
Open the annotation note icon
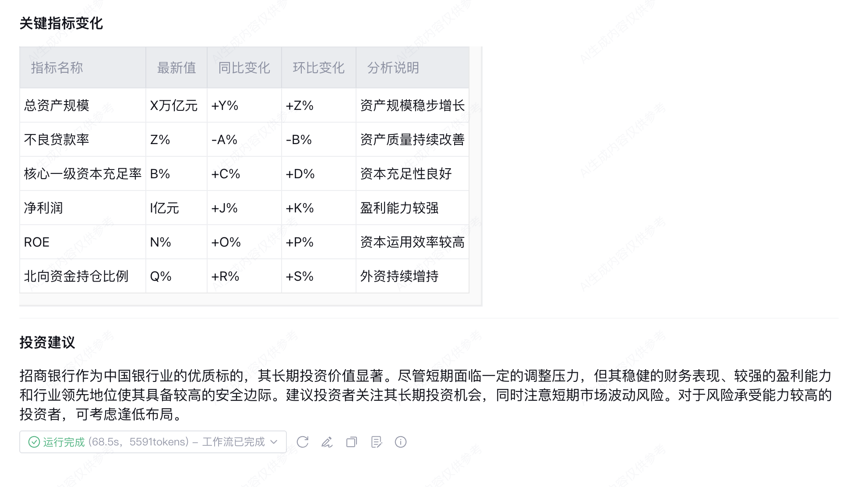pyautogui.click(x=376, y=442)
